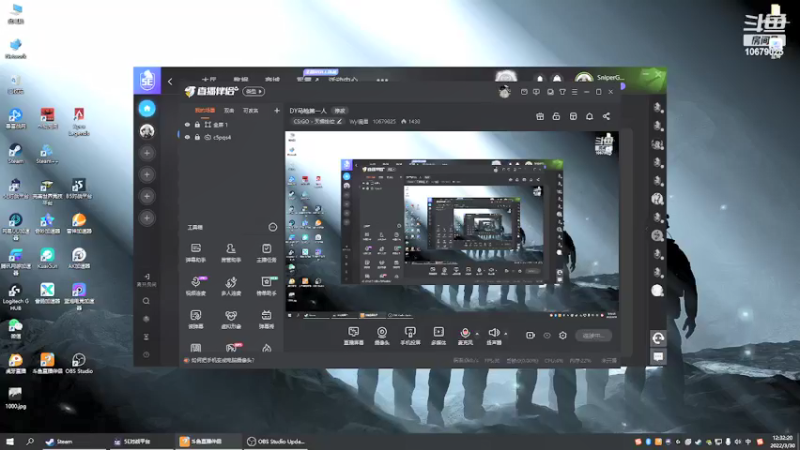The height and width of the screenshot is (450, 800).
Task: Open the streamer task tool with the checkmark icon
Action: tap(266, 253)
